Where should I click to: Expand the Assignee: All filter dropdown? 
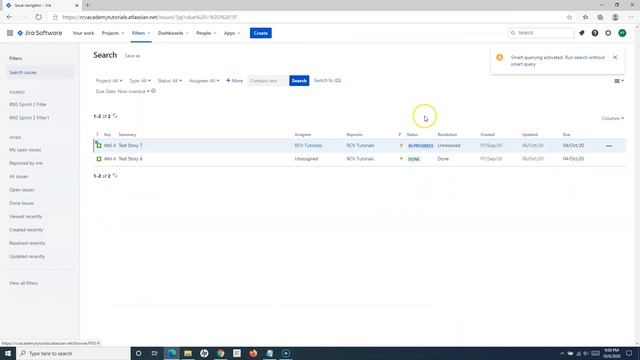204,81
